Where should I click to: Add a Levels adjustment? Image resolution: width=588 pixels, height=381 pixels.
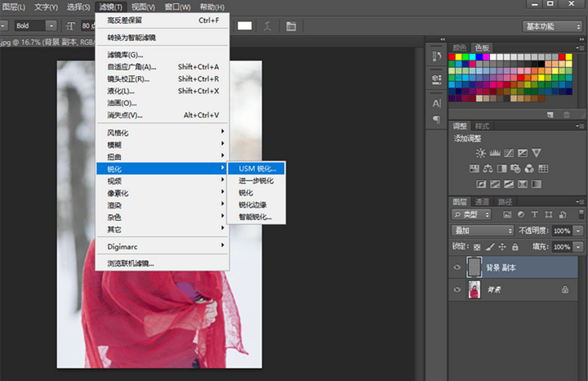pyautogui.click(x=495, y=153)
